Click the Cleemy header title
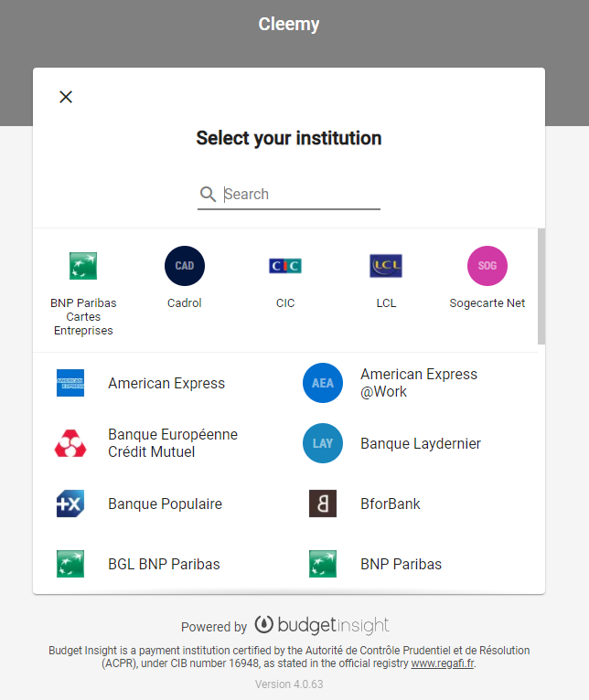Viewport: 589px width, 700px height. [x=289, y=24]
